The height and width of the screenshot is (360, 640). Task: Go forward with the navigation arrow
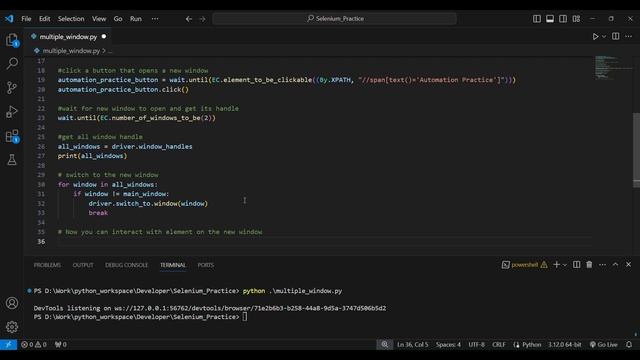coord(202,19)
